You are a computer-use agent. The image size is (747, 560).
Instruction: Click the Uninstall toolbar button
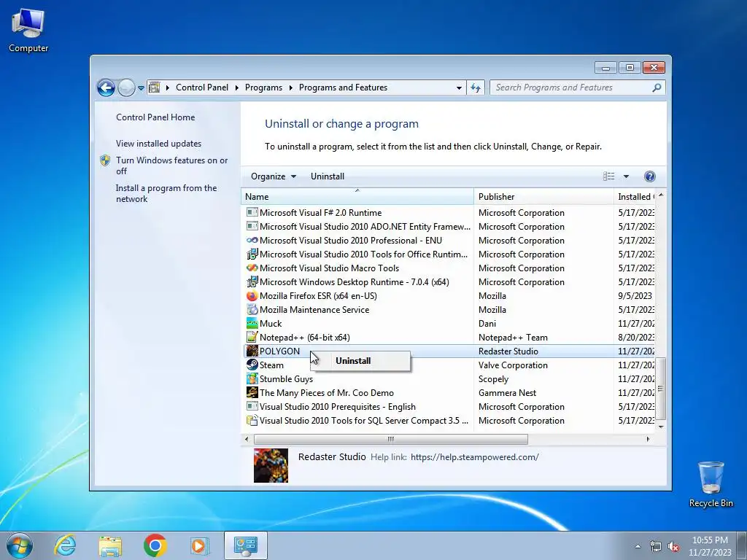click(328, 176)
